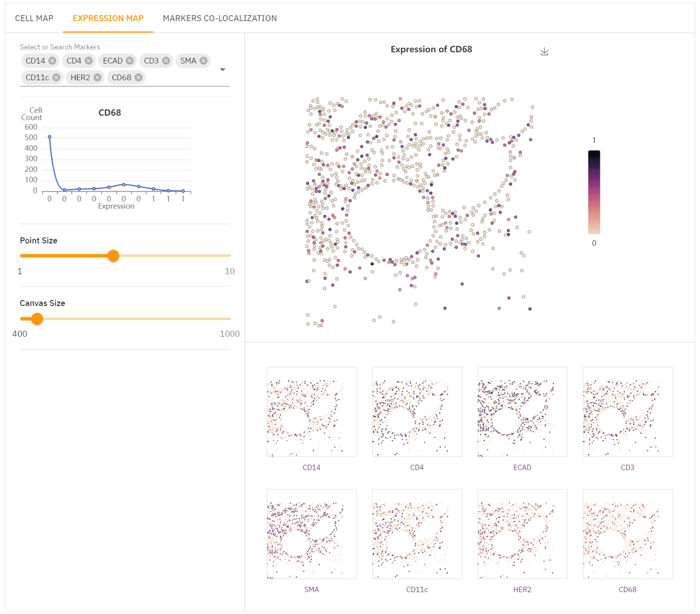Click the Point Size slider handle
Screen dimensions: 700x614
(x=113, y=256)
